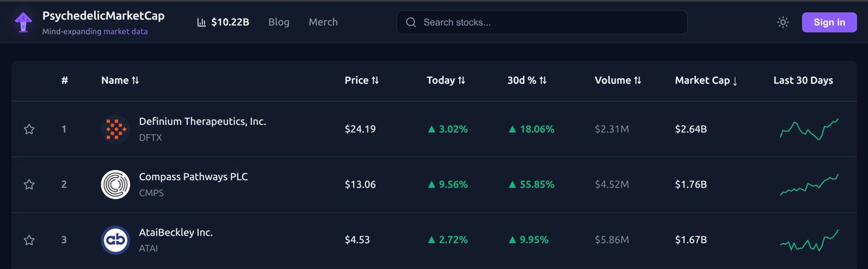Sort the table by Name column

[x=120, y=80]
